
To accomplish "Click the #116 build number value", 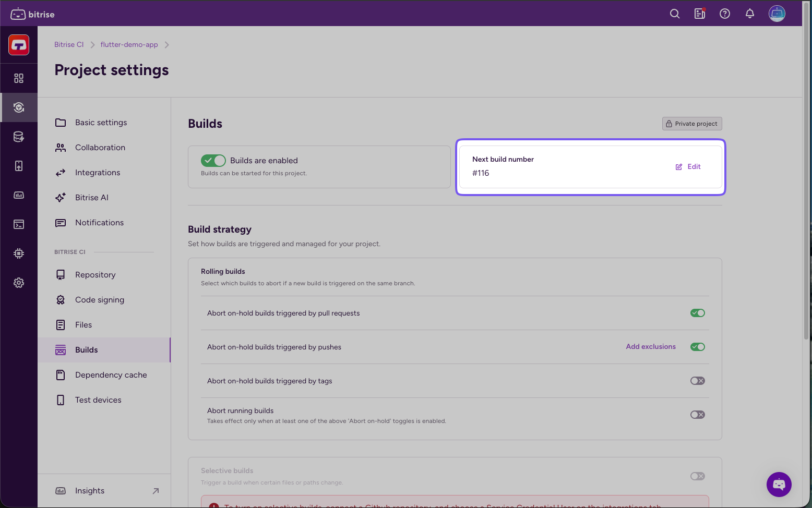I will 481,173.
